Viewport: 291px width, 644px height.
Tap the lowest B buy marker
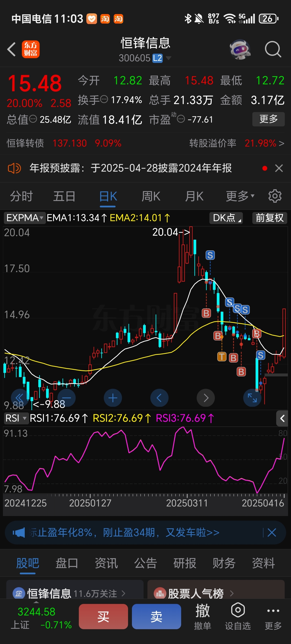coord(241,372)
